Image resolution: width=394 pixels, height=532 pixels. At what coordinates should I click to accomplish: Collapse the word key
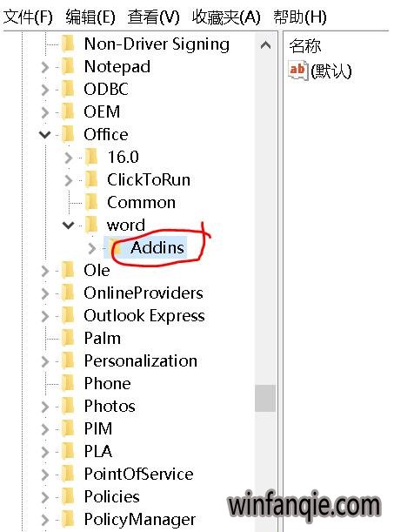(x=68, y=225)
